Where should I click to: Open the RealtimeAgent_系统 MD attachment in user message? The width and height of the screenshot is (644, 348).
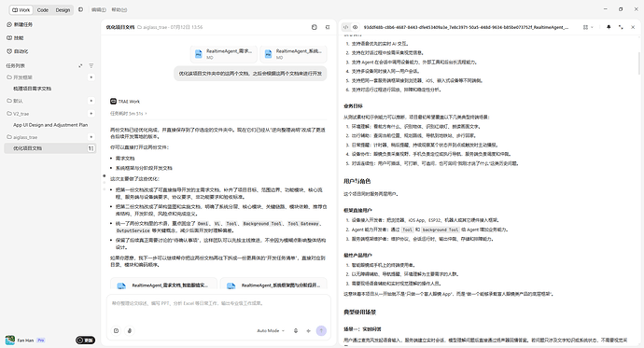[x=294, y=54]
